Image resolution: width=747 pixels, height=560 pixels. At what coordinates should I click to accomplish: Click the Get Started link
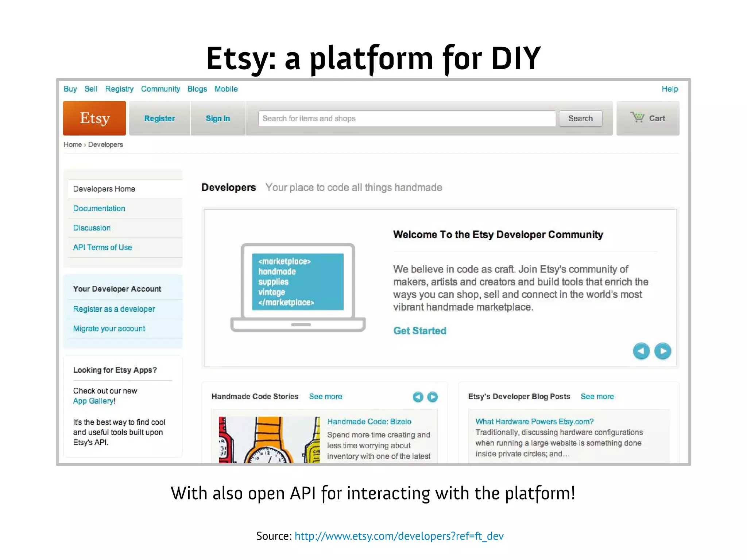tap(420, 331)
